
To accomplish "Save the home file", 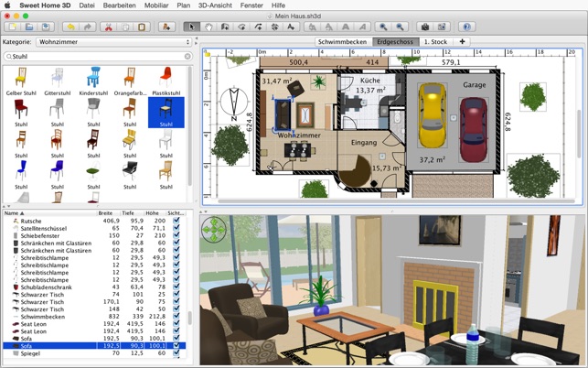I will 46,27.
